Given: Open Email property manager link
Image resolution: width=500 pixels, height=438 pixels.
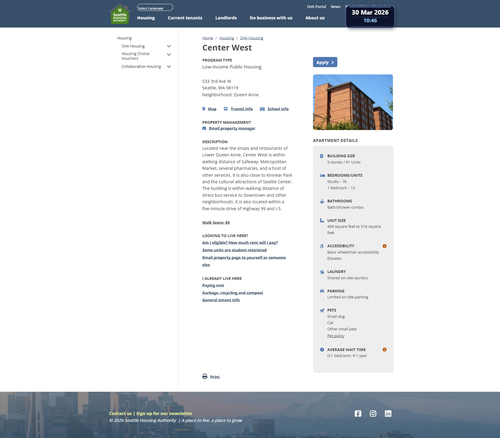Looking at the screenshot, I should tap(232, 129).
